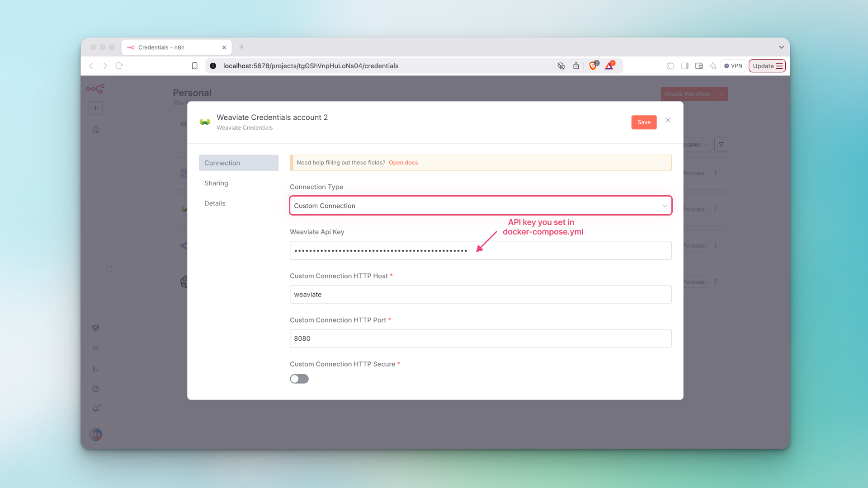Screen dimensions: 868x488
Task: Reload the page
Action: pyautogui.click(x=119, y=66)
